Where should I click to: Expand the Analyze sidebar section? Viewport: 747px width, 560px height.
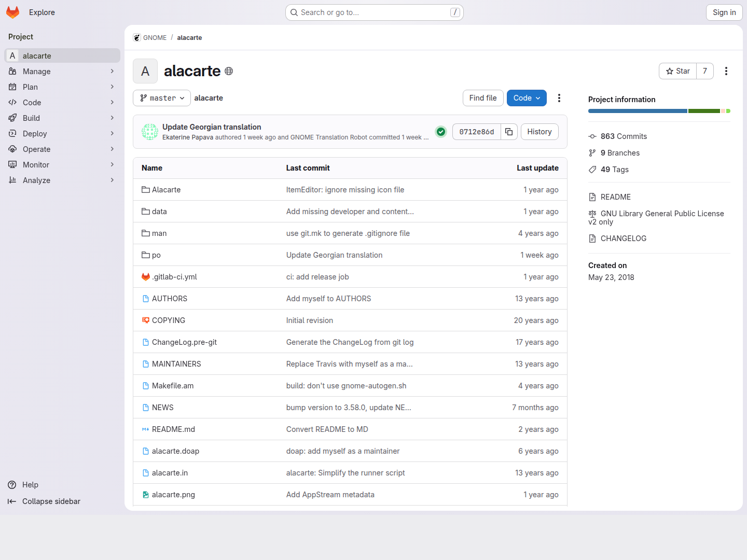click(62, 180)
